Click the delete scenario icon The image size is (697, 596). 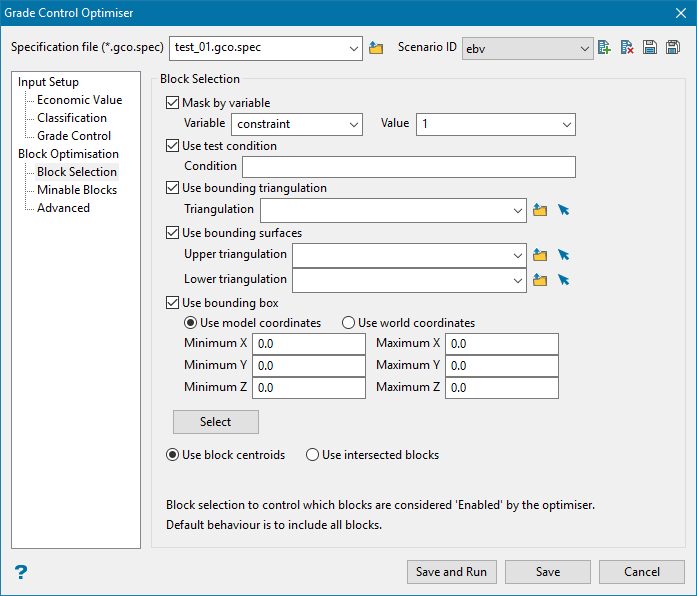click(627, 48)
